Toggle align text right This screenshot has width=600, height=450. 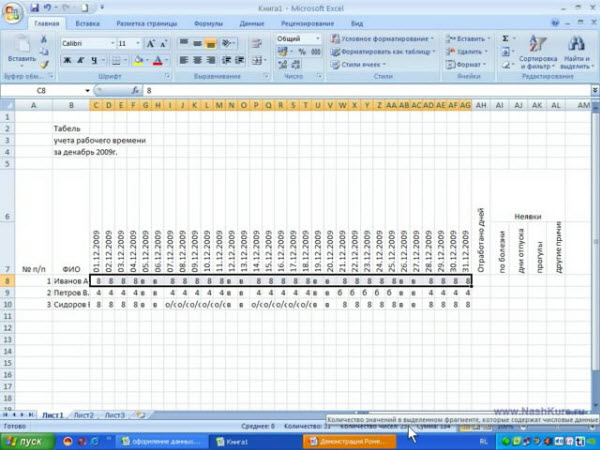click(x=210, y=60)
